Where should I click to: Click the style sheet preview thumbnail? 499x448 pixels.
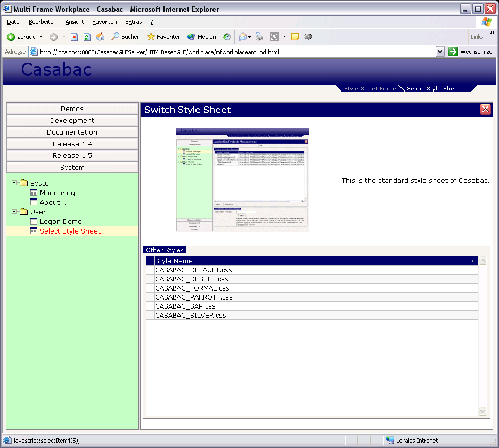coord(242,179)
